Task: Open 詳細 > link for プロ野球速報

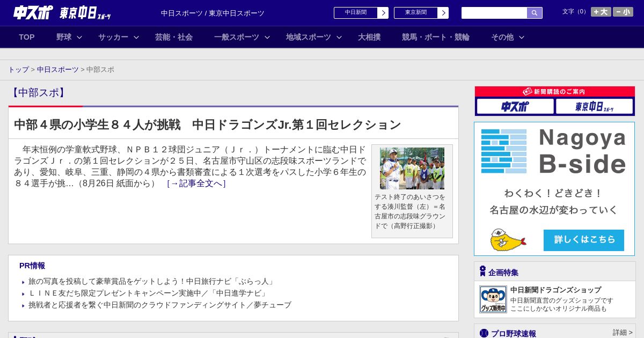Action: coord(623,333)
